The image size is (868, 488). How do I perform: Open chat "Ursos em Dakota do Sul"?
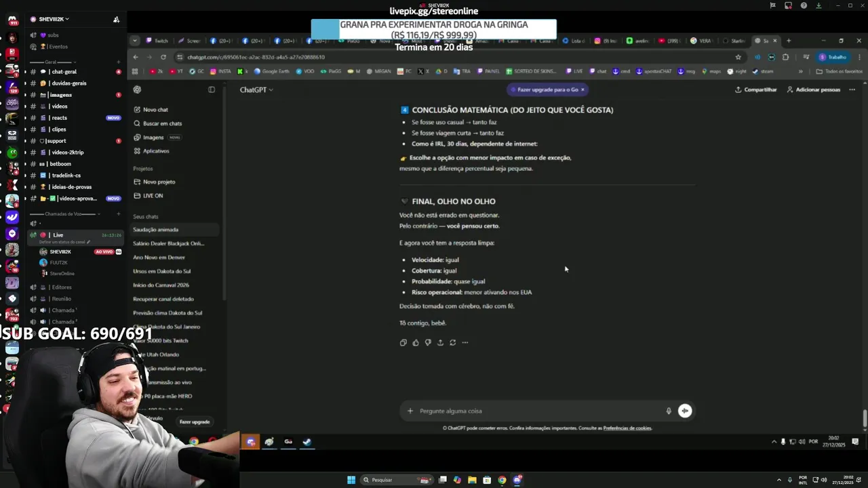pyautogui.click(x=176, y=271)
